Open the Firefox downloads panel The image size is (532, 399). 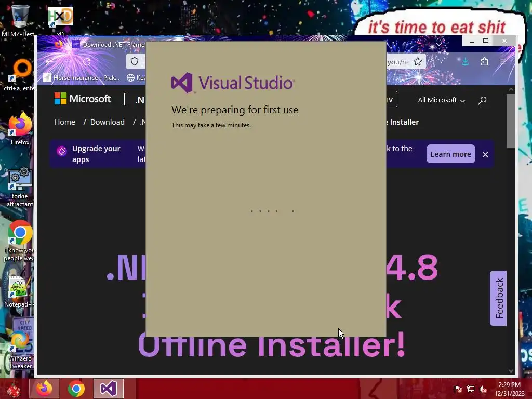[x=465, y=61]
